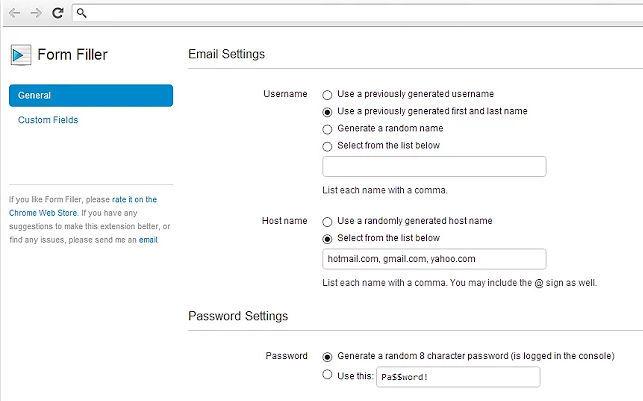The height and width of the screenshot is (401, 643).
Task: Open the General settings tab
Action: pyautogui.click(x=90, y=95)
